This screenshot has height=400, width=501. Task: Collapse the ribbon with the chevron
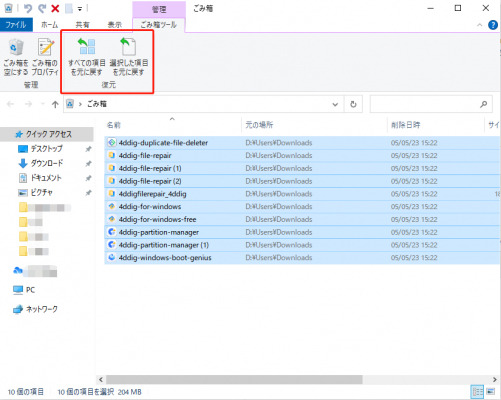(479, 25)
